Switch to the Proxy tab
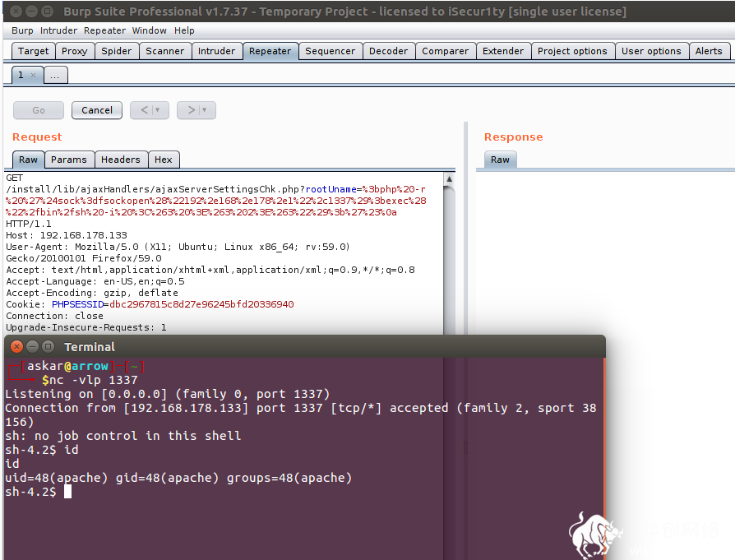 click(75, 51)
